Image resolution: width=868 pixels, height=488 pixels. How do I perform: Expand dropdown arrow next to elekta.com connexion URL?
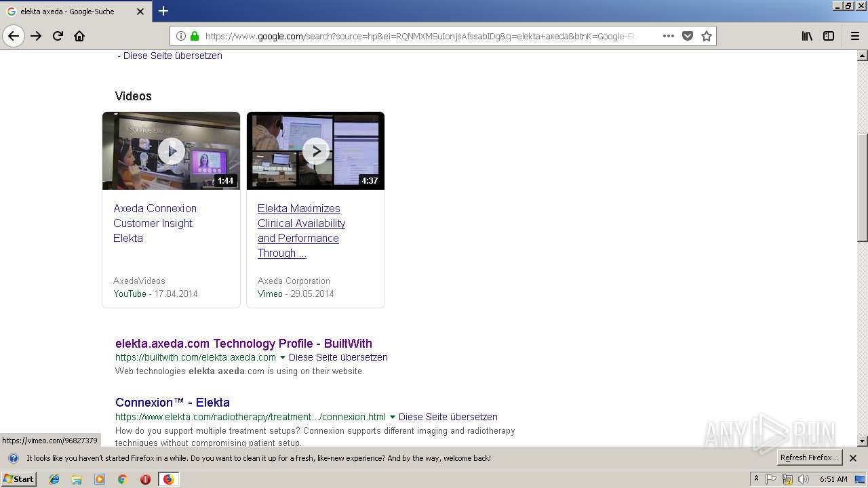[393, 417]
